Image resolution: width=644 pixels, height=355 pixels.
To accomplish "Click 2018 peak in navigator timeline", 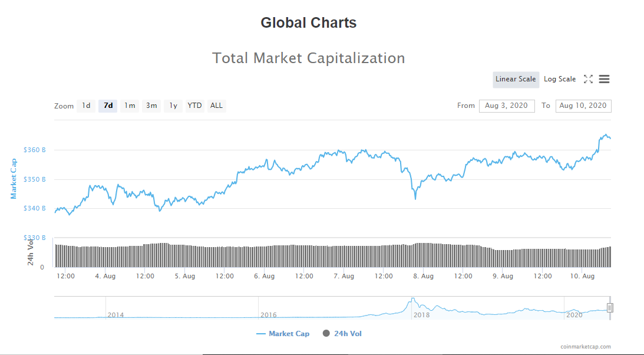I will coord(413,300).
